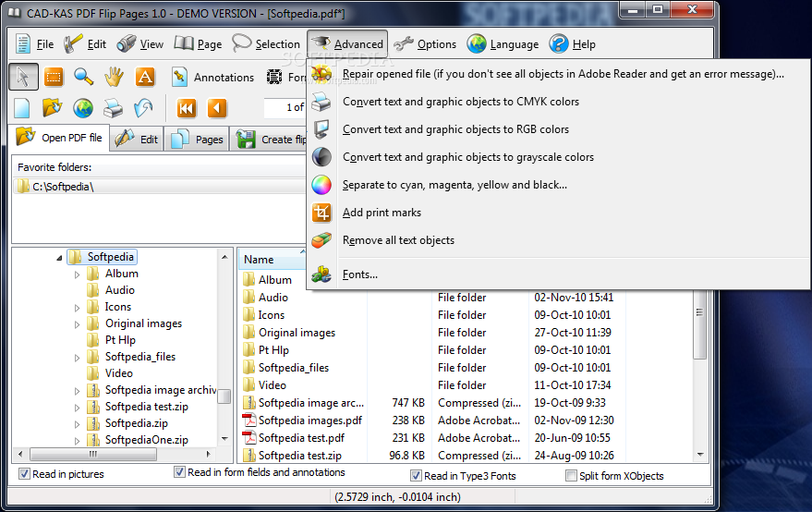Select the C:\Softpedia\ favorite folder
The image size is (812, 512).
click(x=160, y=187)
